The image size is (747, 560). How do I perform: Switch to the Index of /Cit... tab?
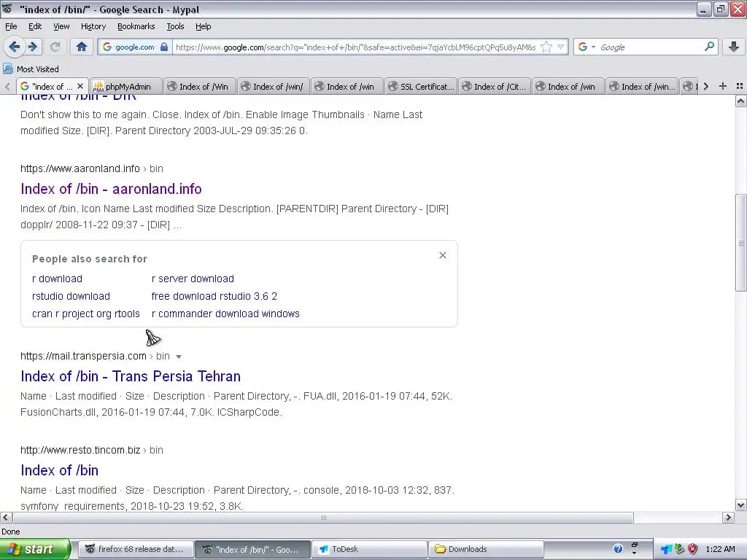(x=495, y=86)
